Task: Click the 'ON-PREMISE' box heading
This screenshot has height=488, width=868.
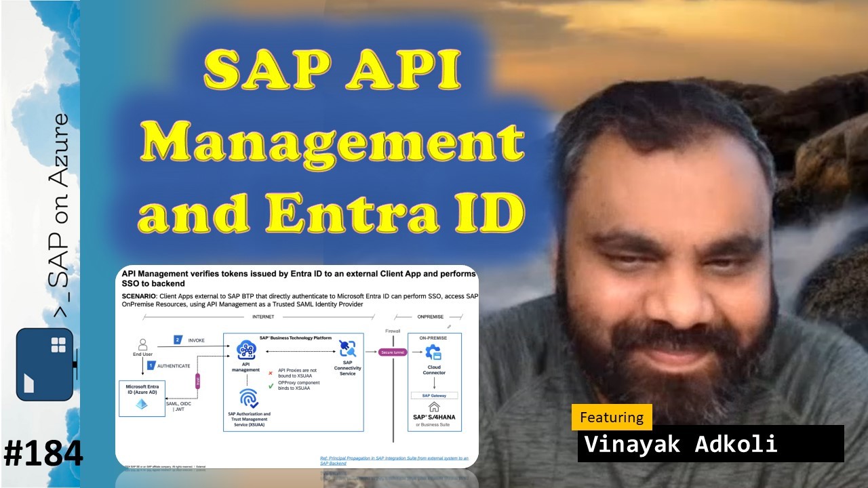Action: click(x=433, y=337)
